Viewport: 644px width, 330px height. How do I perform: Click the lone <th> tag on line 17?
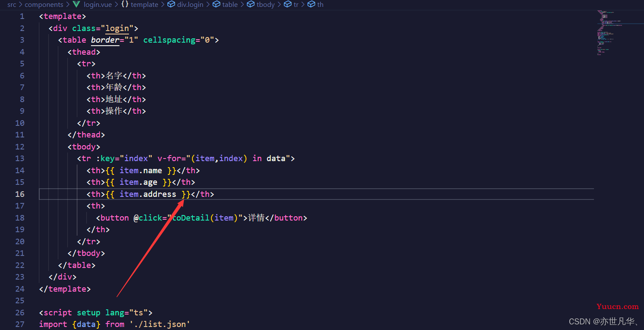[96, 206]
